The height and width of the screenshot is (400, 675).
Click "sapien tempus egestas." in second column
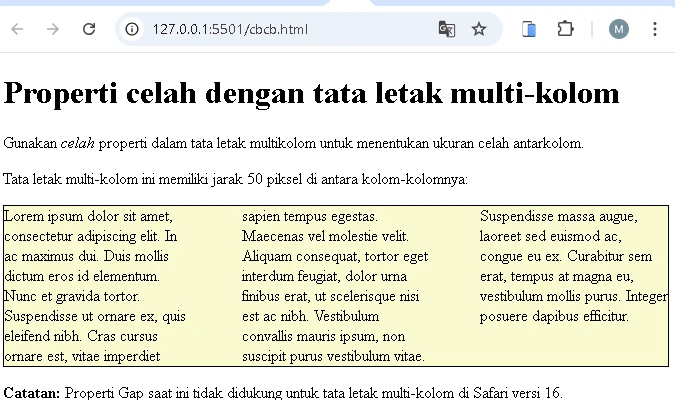click(x=310, y=217)
